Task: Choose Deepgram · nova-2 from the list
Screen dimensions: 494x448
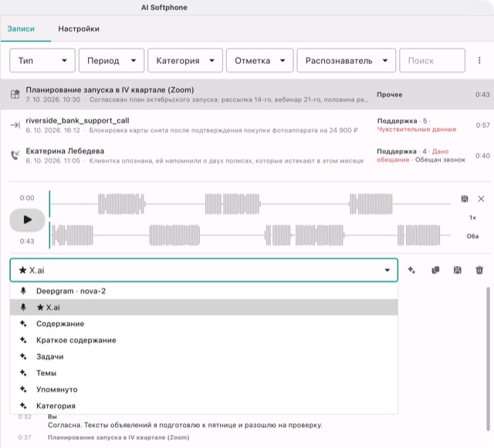Action: tap(204, 291)
